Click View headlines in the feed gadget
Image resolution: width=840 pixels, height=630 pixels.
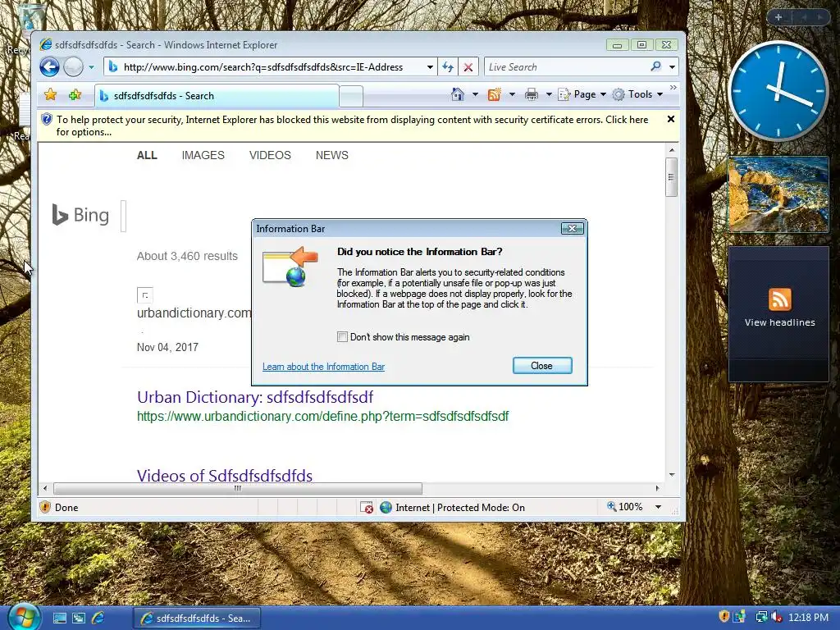pos(779,322)
